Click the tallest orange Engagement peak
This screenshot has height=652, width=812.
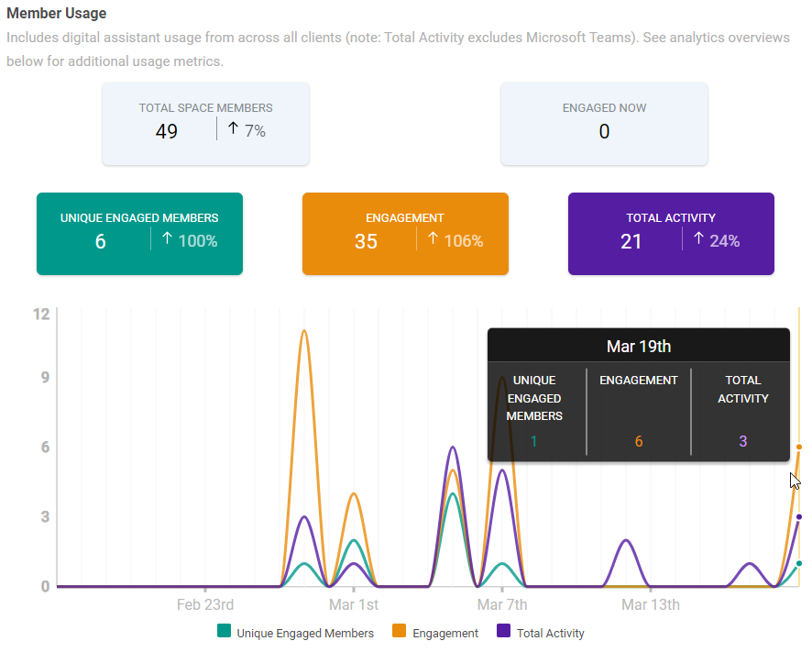(304, 331)
